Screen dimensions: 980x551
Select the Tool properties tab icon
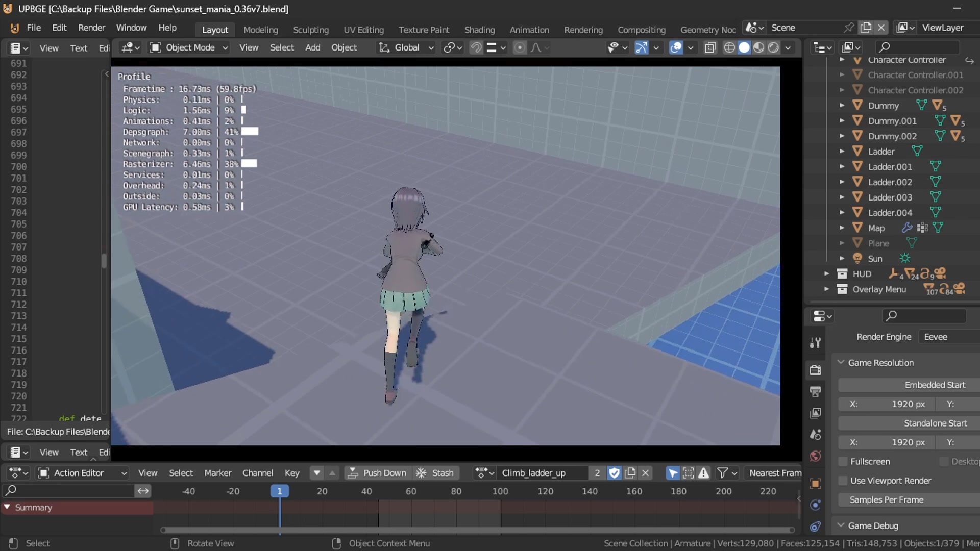pos(815,343)
